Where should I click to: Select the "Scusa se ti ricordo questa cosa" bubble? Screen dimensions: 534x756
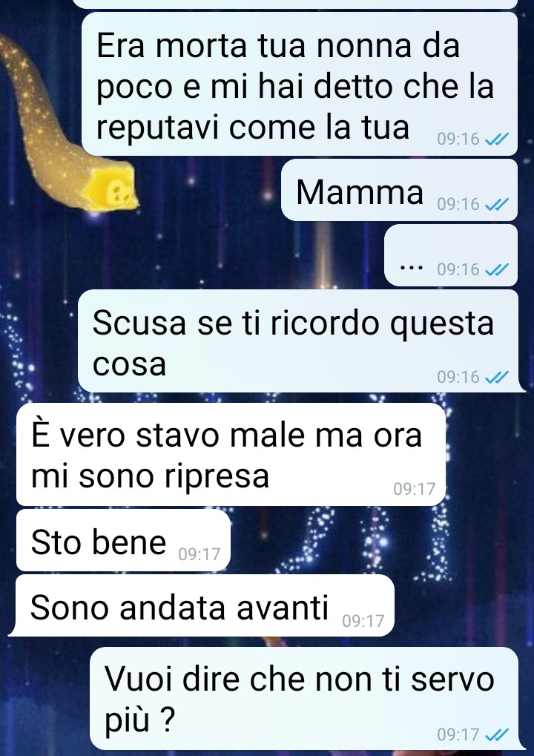coord(299,341)
